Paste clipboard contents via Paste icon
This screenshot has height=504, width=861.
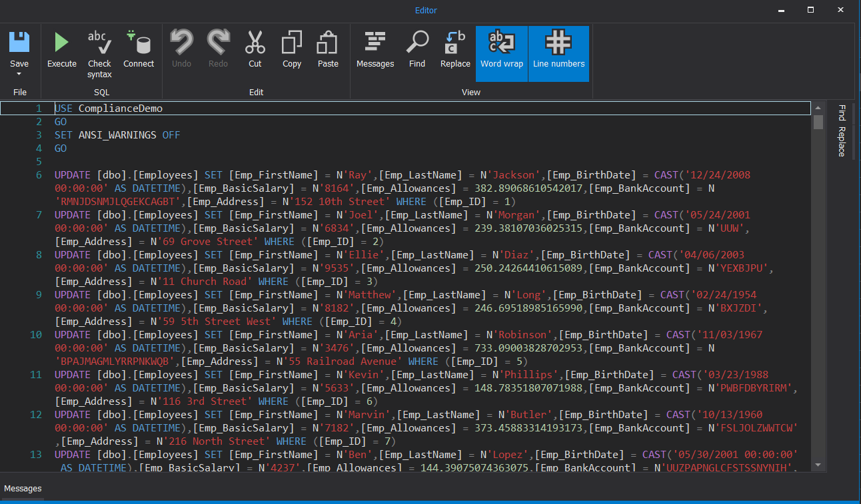328,43
